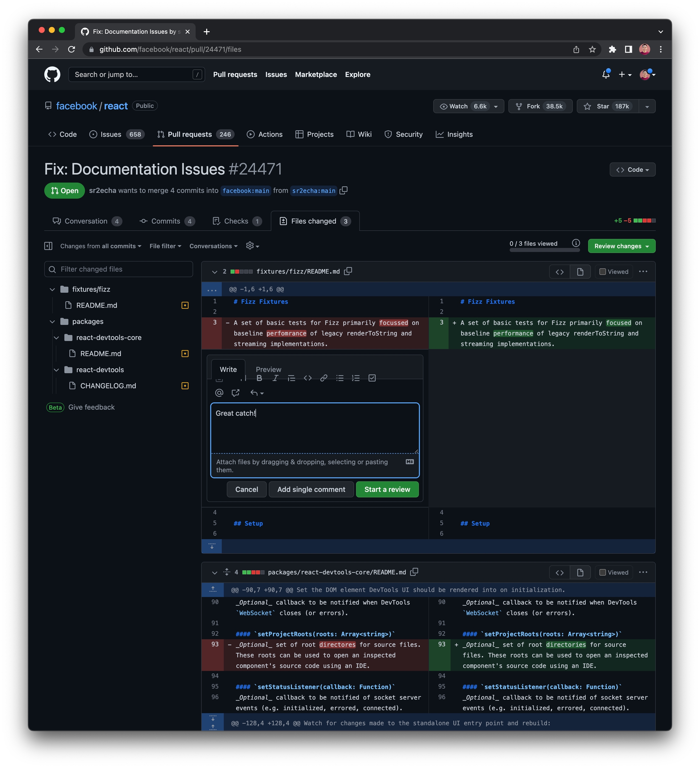Open the more options menu for fizz README
Screen dimensions: 700x768
[643, 272]
